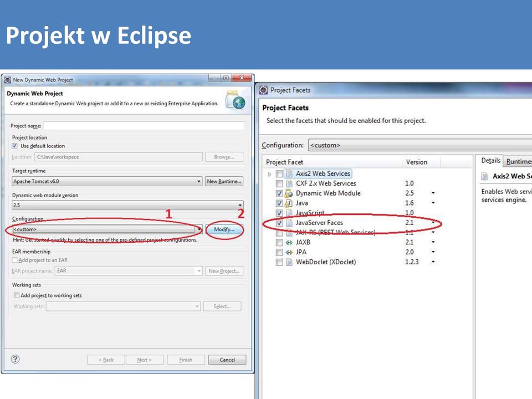Check the Axis2 Web Services facet
The image size is (532, 399).
point(279,173)
